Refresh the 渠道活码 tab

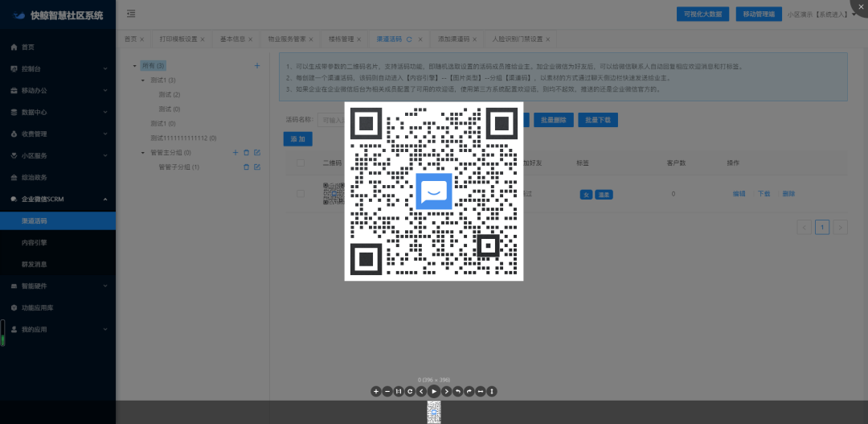(409, 39)
